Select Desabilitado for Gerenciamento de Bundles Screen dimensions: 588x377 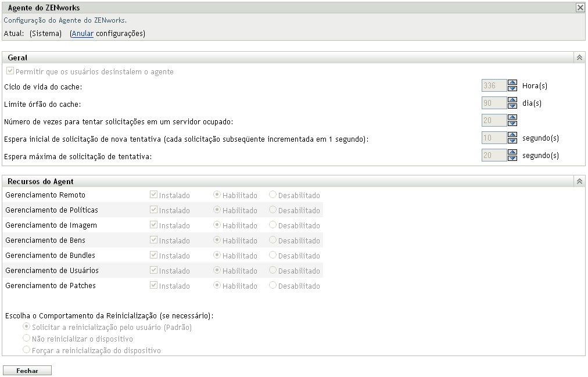click(x=273, y=255)
